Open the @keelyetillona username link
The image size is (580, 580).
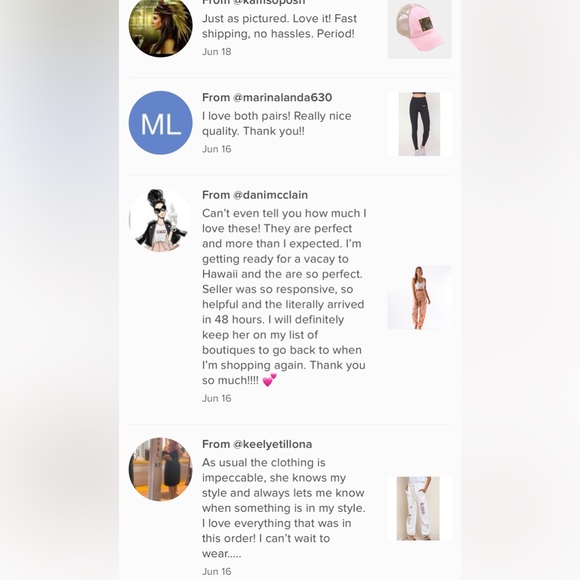tap(272, 444)
